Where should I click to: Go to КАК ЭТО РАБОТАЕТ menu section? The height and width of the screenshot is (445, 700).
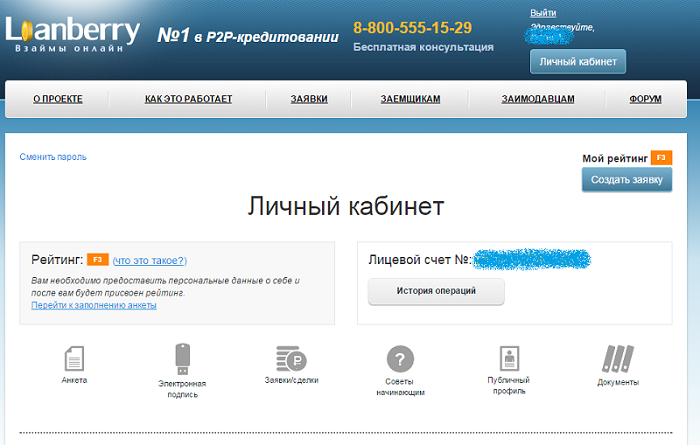[x=188, y=99]
